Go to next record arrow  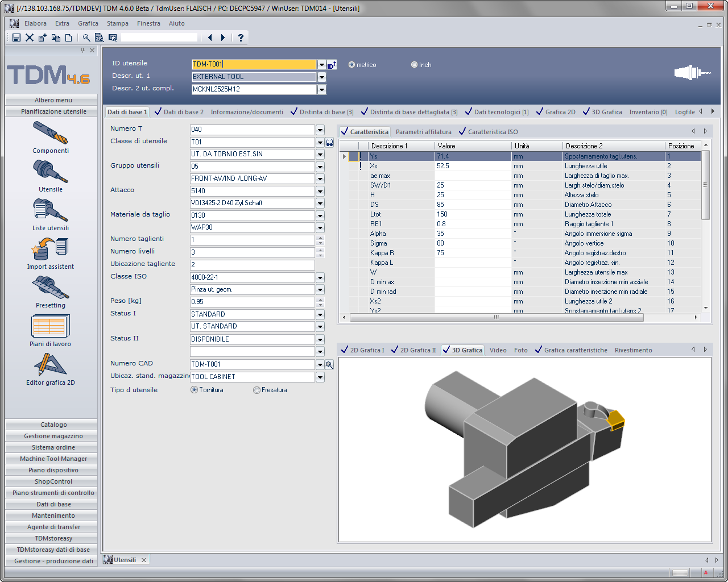223,38
